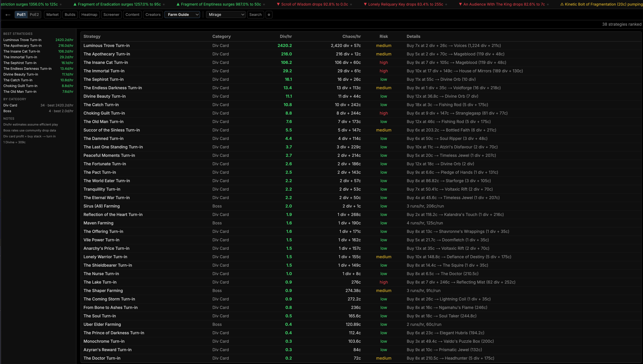
Task: Sort by the Div/hr column header
Action: [x=286, y=37]
